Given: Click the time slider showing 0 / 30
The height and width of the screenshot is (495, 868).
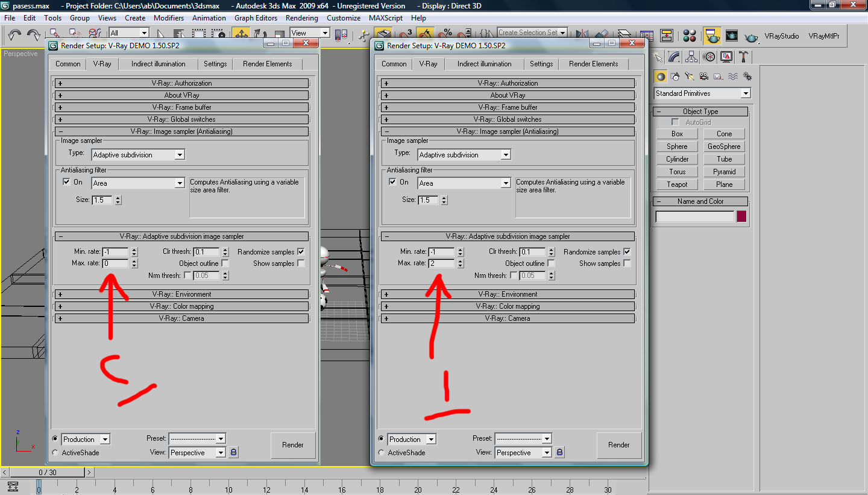Looking at the screenshot, I should 48,472.
